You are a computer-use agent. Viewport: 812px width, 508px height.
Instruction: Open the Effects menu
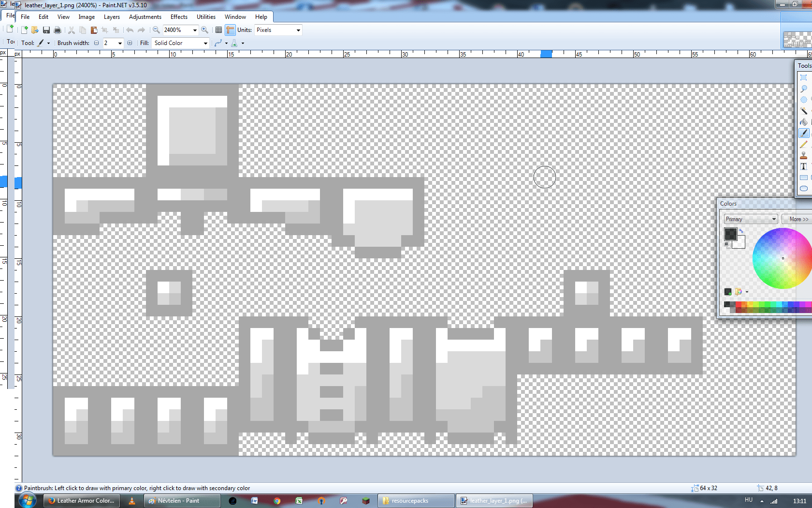[179, 17]
